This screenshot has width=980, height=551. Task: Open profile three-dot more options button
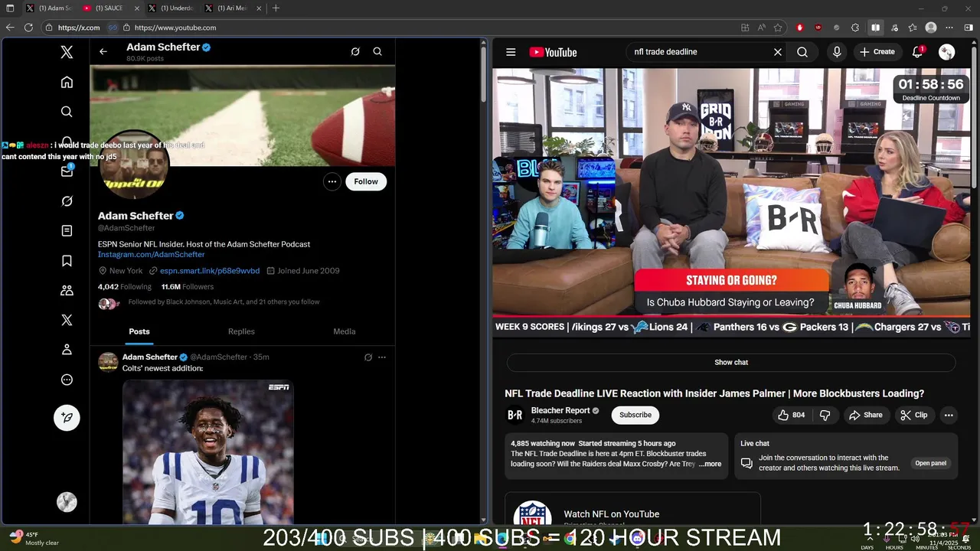pos(332,181)
